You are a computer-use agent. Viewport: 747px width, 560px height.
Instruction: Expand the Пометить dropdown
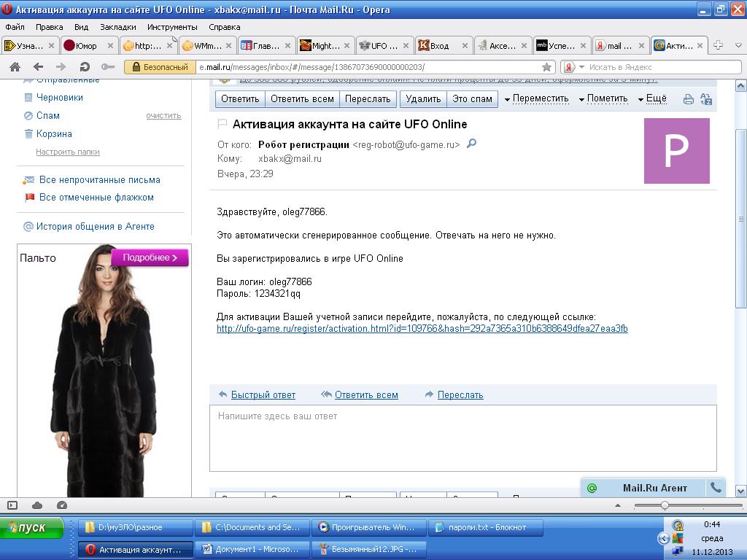point(603,98)
